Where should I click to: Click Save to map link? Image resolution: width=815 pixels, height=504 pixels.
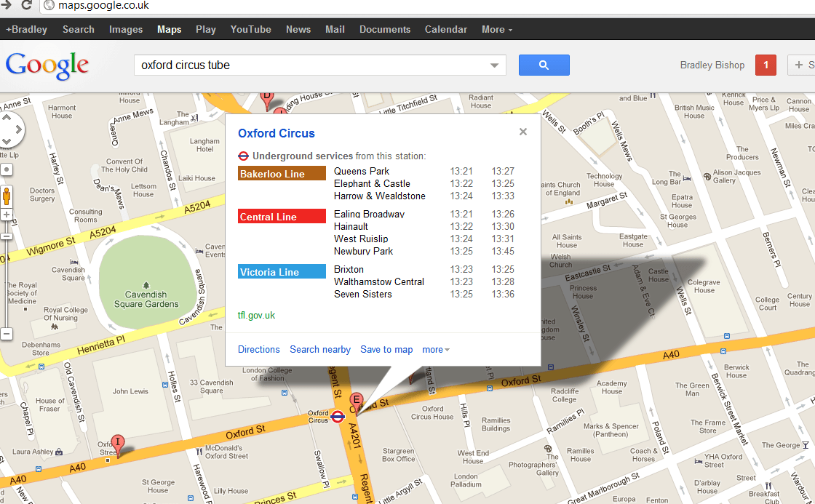pos(386,350)
